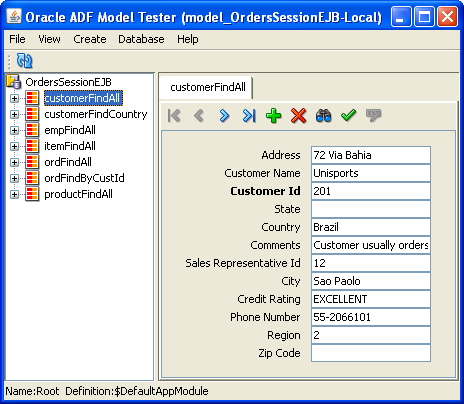The height and width of the screenshot is (404, 464).
Task: Click the Region field showing 2
Action: pyautogui.click(x=371, y=335)
